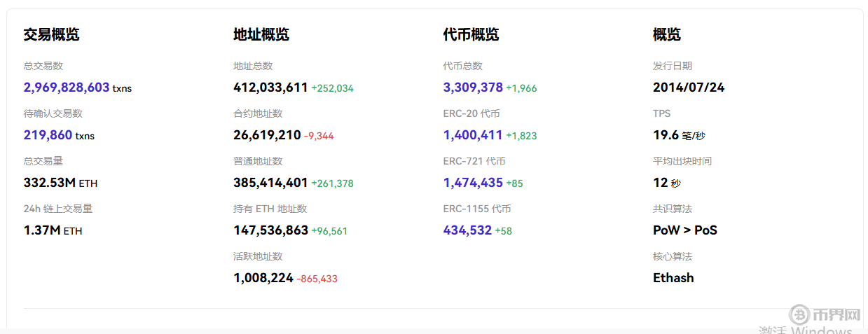The height and width of the screenshot is (334, 868).
Task: Open ERC-20 token count 1,400,411
Action: click(x=473, y=135)
